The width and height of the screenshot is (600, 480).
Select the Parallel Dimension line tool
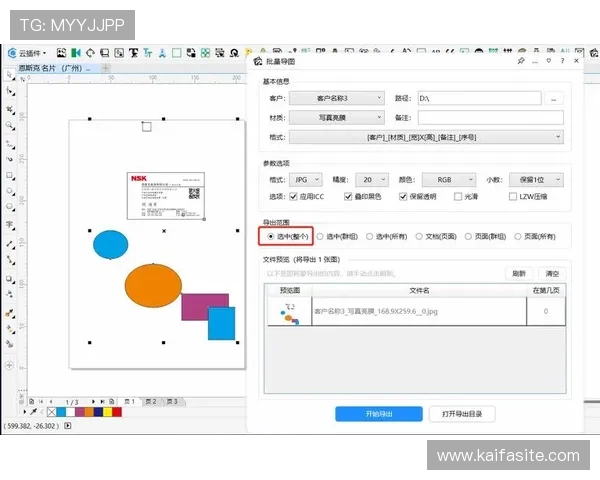point(10,244)
